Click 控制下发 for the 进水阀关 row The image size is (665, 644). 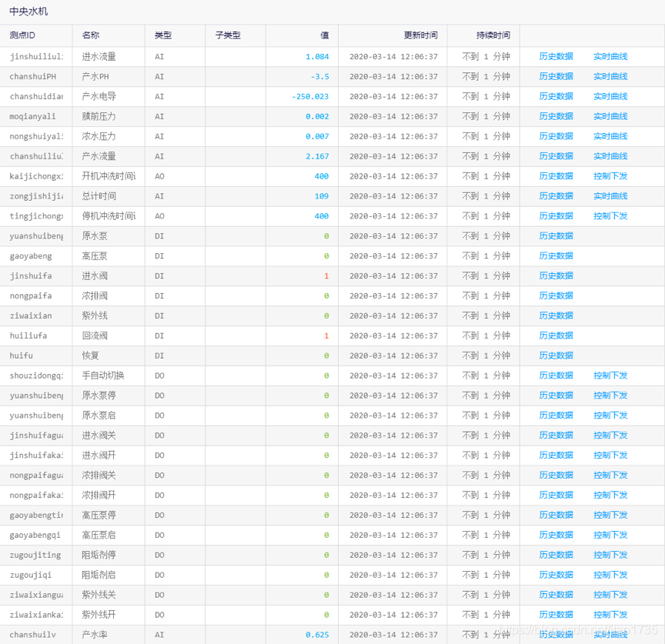point(610,435)
